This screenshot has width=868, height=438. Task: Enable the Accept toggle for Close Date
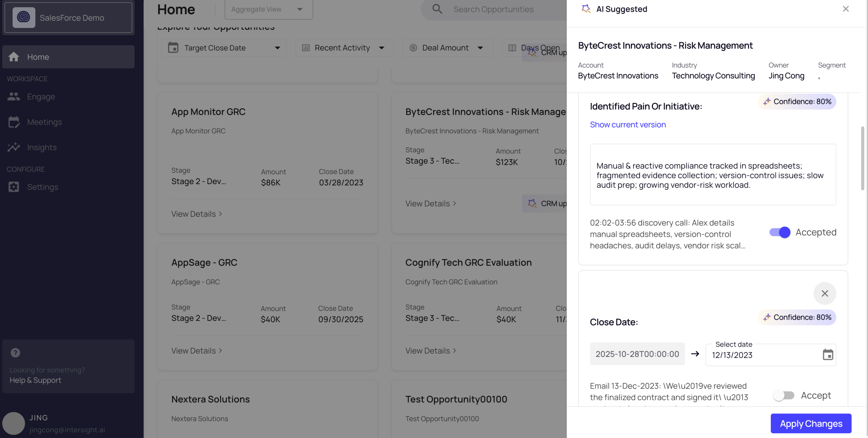pos(783,395)
